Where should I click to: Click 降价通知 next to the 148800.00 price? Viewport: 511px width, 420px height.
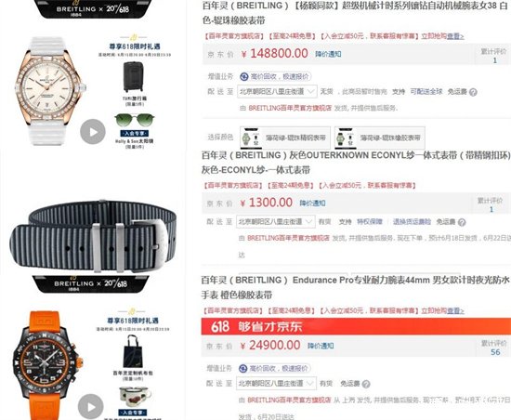[328, 54]
